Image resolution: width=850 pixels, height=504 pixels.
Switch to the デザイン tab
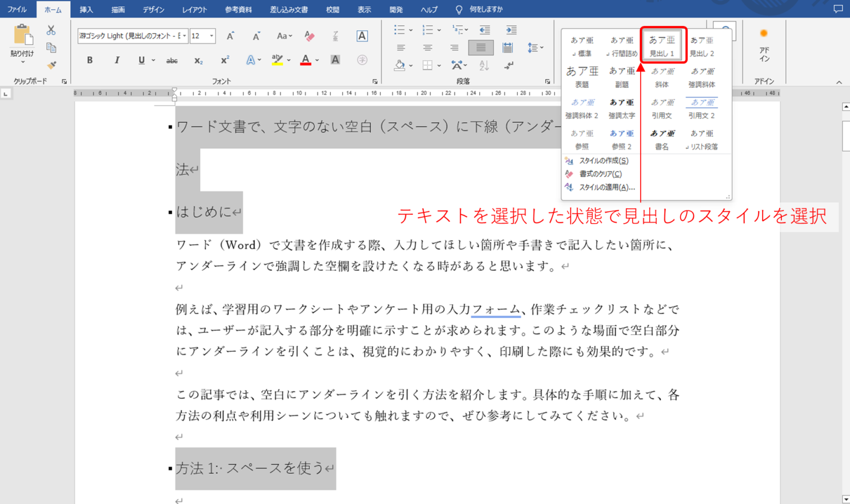tap(153, 9)
